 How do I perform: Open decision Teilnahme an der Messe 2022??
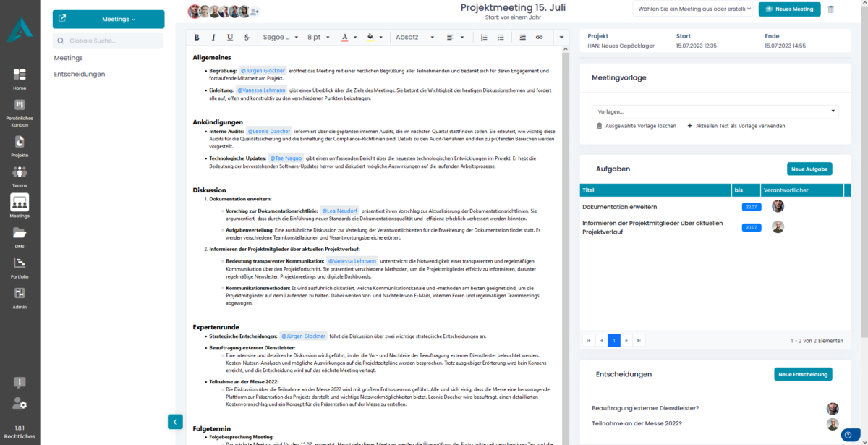pyautogui.click(x=637, y=423)
